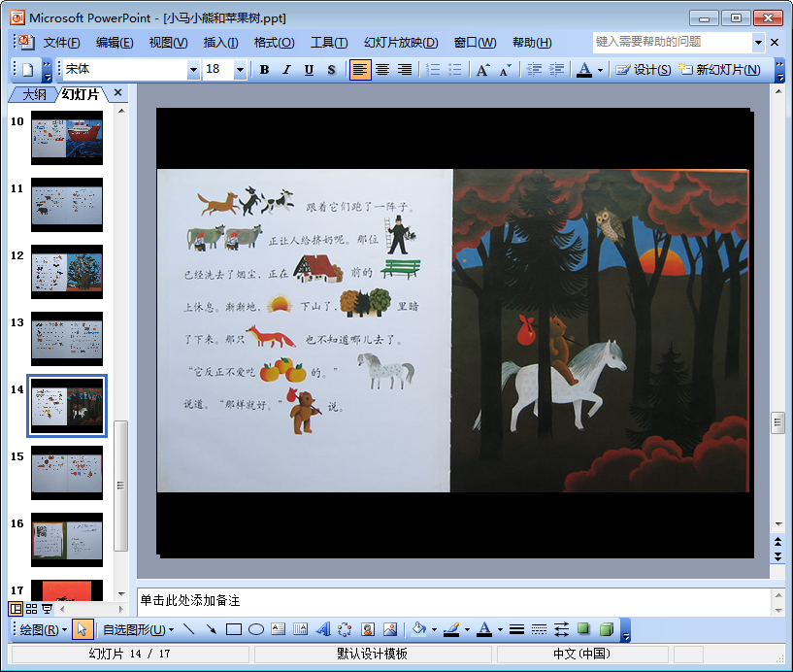Open fill color dropdown arrow
Screen dimensions: 793x672
435,629
